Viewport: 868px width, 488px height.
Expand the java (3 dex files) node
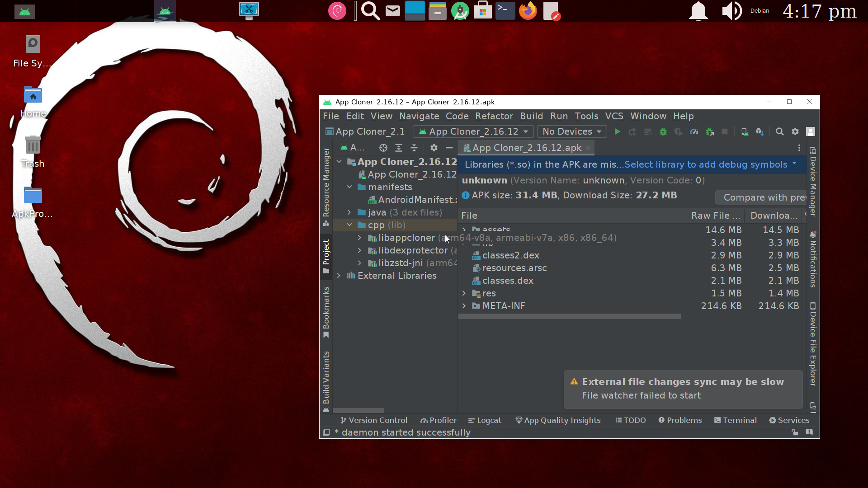pyautogui.click(x=349, y=212)
